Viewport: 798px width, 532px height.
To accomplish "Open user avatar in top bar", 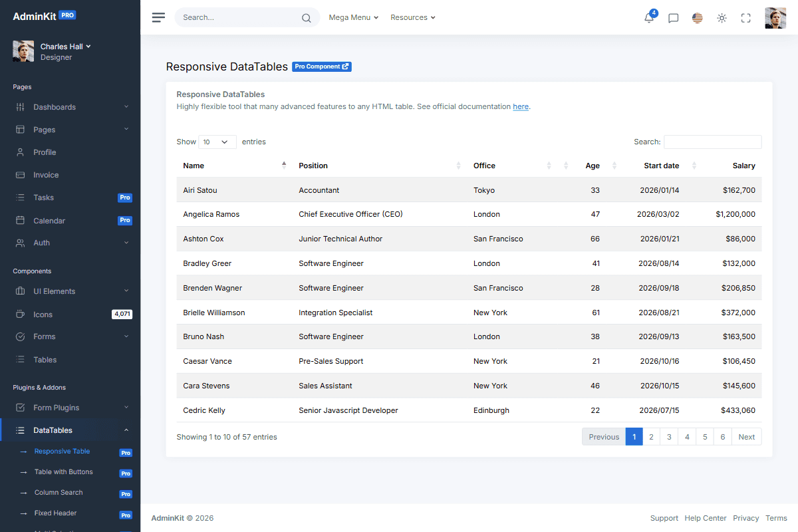I will click(775, 18).
